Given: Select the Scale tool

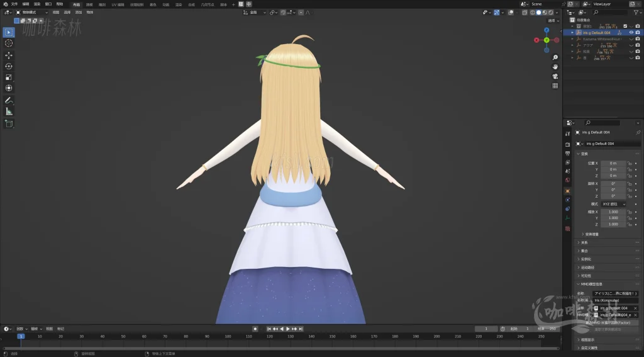Looking at the screenshot, I should click(9, 77).
